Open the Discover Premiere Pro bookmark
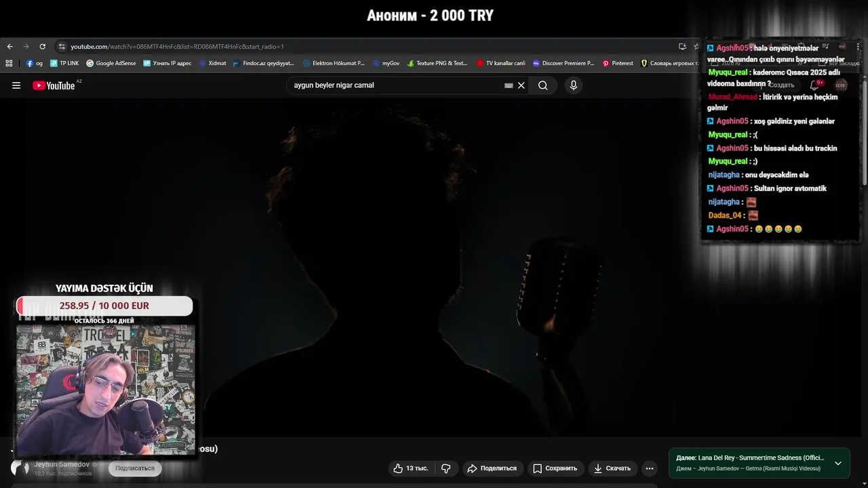Image resolution: width=868 pixels, height=488 pixels. (x=564, y=63)
